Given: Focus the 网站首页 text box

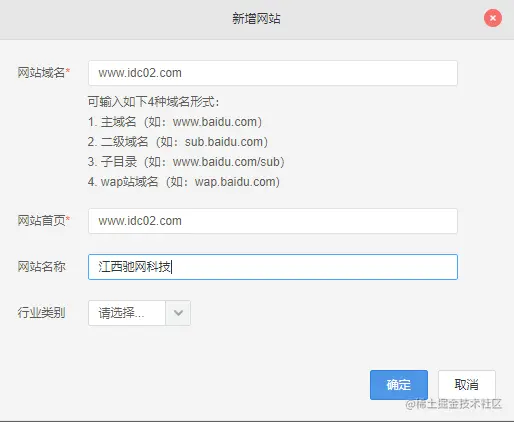Looking at the screenshot, I should pyautogui.click(x=273, y=221).
